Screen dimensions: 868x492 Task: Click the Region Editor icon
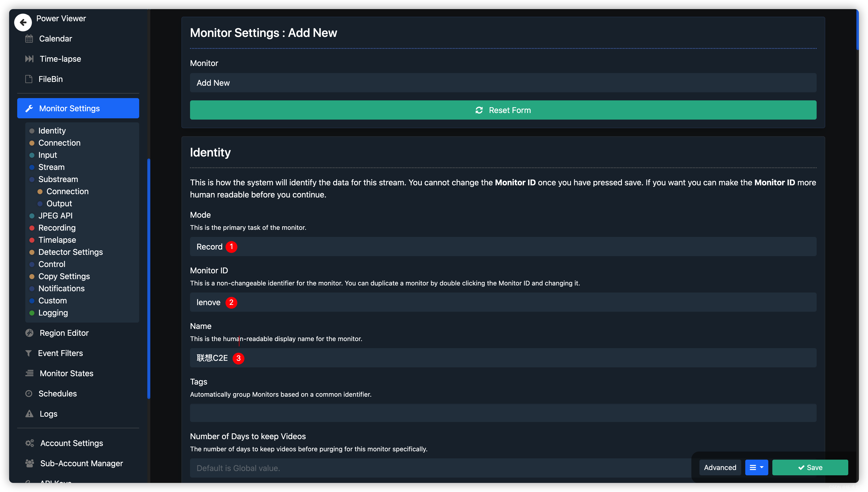29,333
